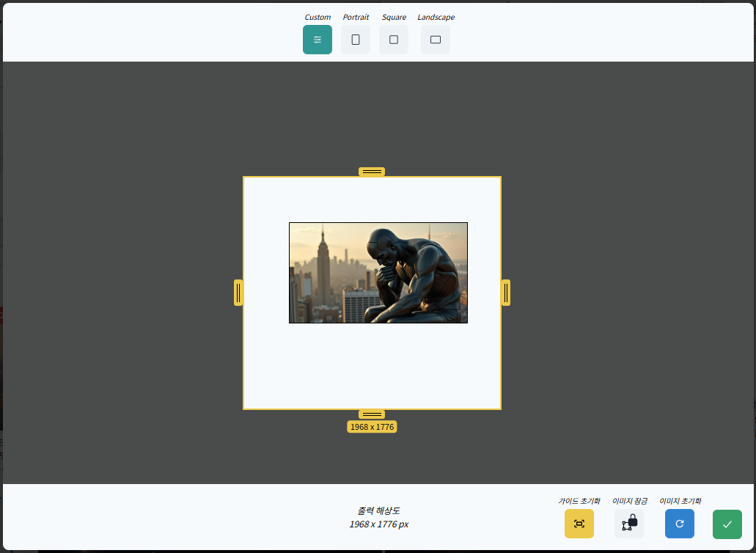Choose the Portrait orientation icon
This screenshot has height=553, width=756.
click(x=356, y=40)
